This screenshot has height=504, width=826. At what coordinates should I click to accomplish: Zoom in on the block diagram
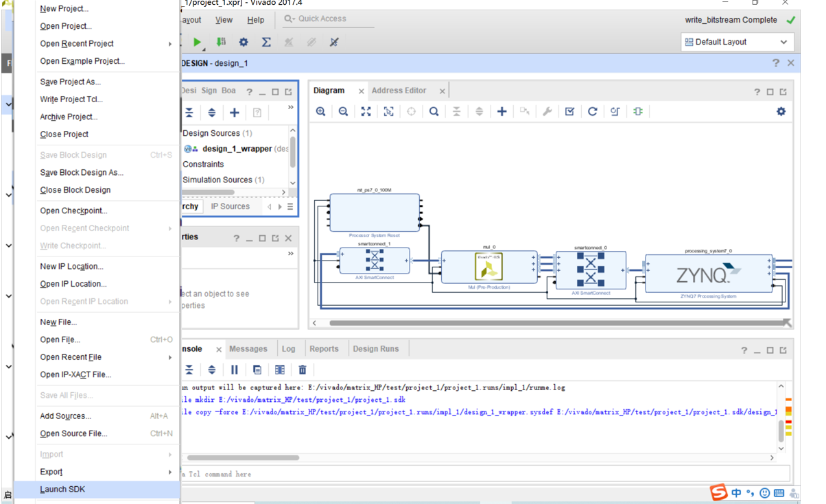point(320,111)
